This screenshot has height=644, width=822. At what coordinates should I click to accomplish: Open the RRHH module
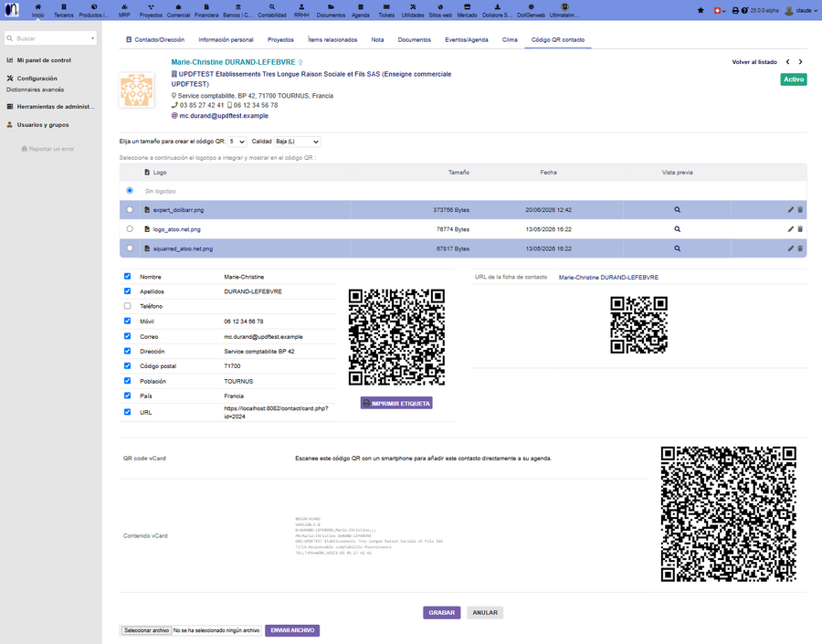(301, 7)
